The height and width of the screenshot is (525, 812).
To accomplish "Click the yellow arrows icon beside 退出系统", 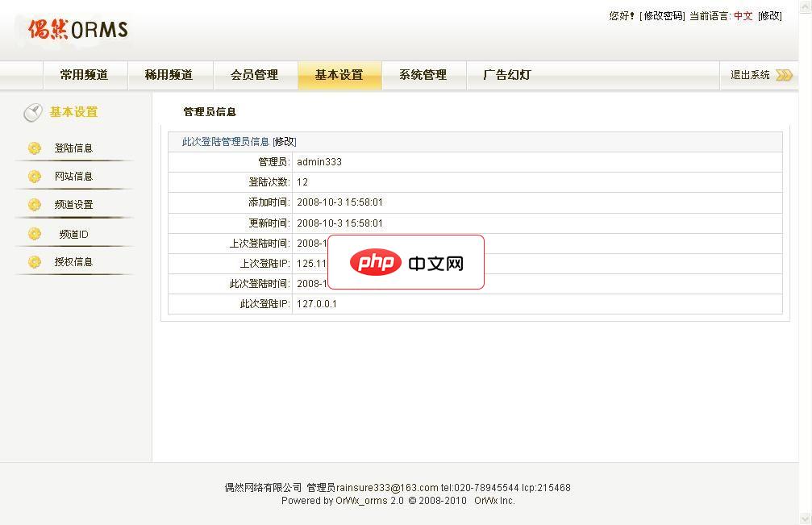I will (784, 75).
